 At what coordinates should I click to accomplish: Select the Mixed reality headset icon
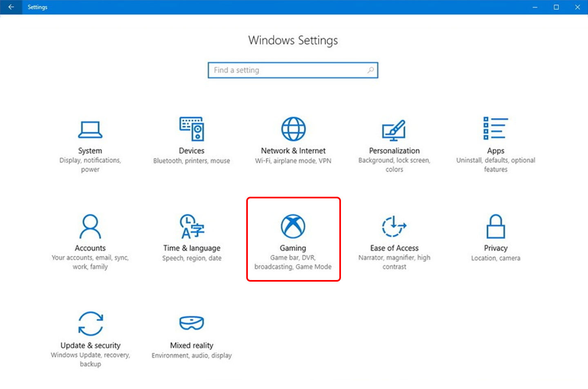[192, 323]
